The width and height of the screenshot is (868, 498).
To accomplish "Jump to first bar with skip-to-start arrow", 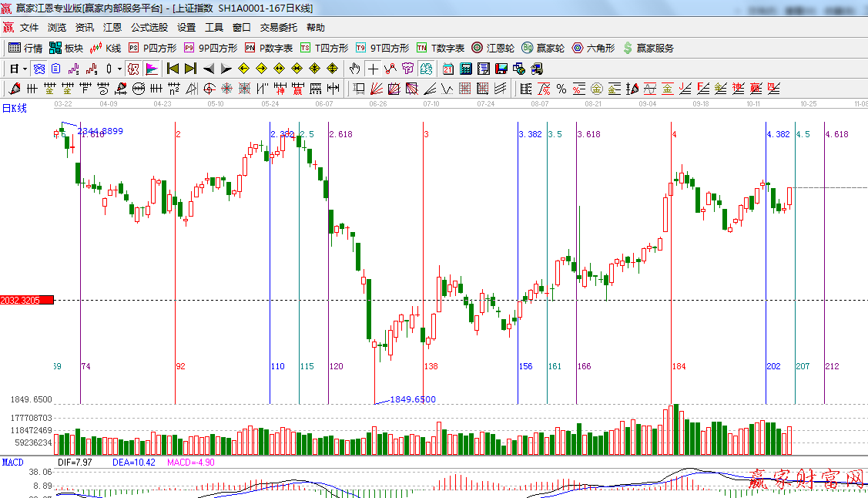I will point(173,69).
